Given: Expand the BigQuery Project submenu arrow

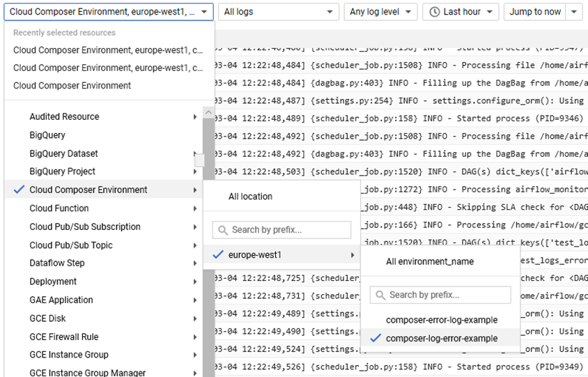Looking at the screenshot, I should 195,171.
